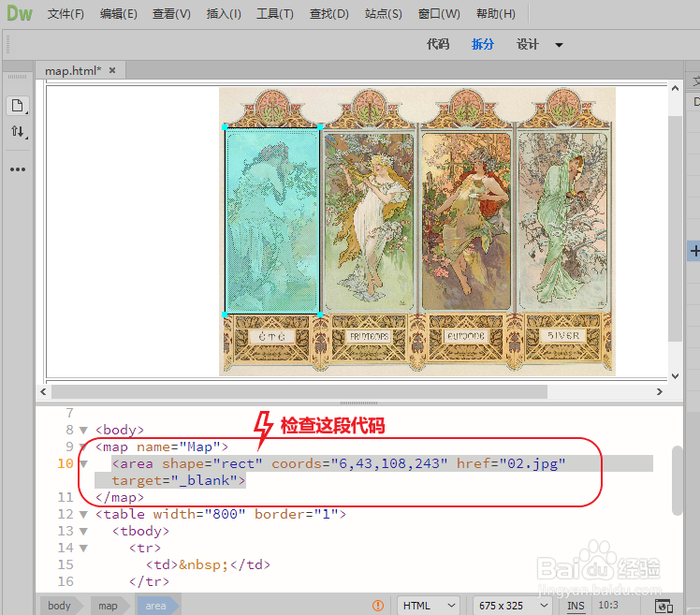
Task: Click the coords="6,43,108,243" attribute
Action: 359,463
